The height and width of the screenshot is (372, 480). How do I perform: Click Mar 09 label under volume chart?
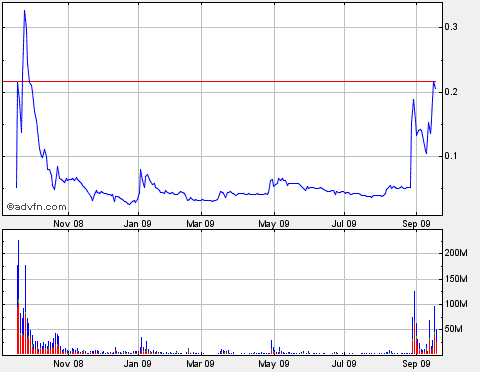(x=200, y=363)
